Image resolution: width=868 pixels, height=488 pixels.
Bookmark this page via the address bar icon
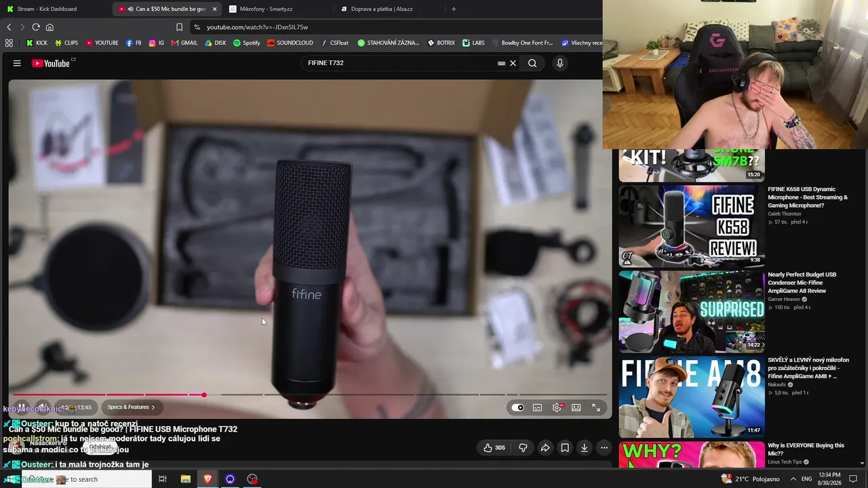(179, 27)
